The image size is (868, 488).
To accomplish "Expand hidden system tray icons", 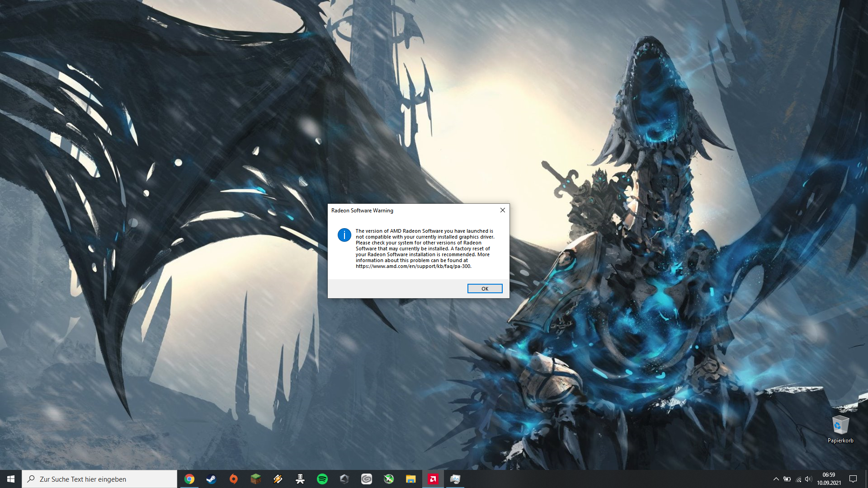I will tap(776, 479).
